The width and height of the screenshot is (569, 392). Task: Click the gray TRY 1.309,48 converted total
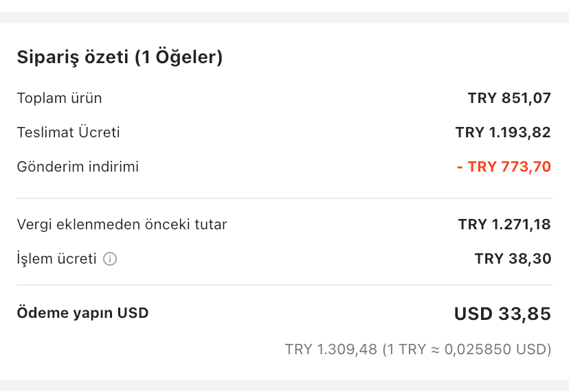(x=331, y=349)
